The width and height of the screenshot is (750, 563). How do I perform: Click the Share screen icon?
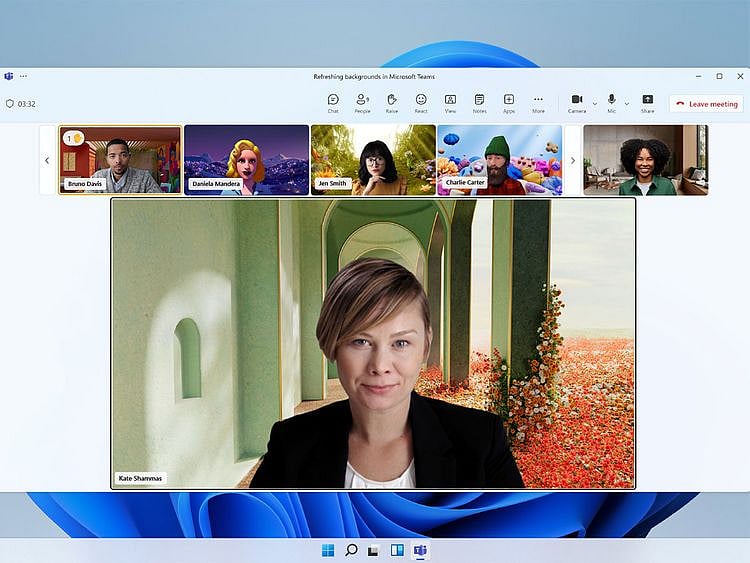647,102
